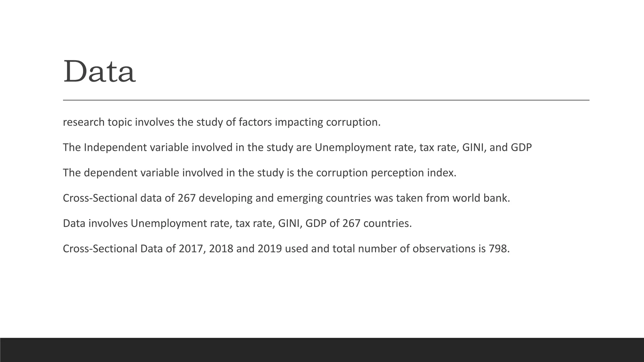Select the line mentioning world bank
This screenshot has height=362, width=644.
[x=286, y=198]
